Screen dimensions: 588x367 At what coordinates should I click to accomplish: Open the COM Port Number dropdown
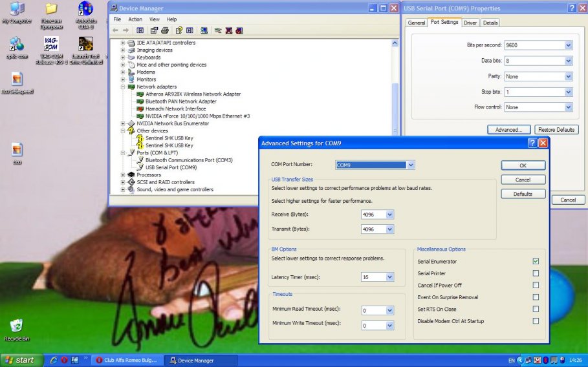pos(410,165)
